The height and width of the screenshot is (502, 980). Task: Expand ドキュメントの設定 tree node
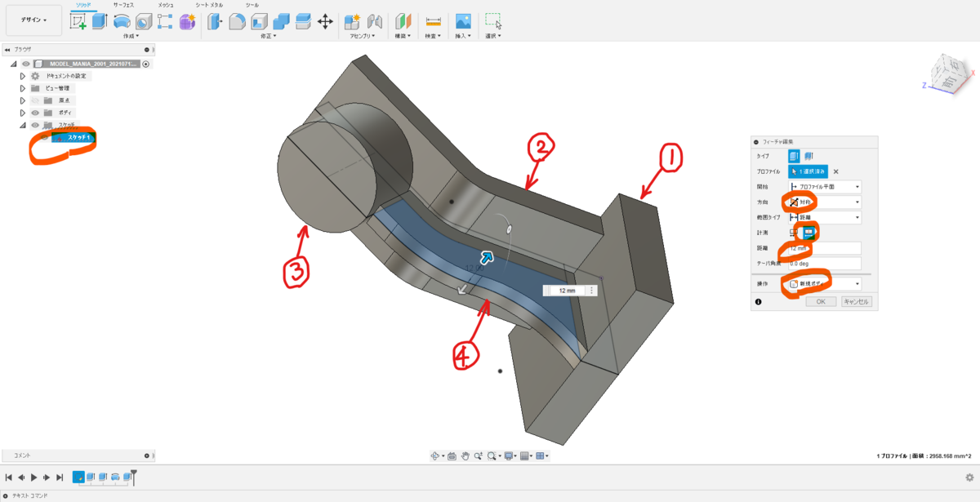tap(23, 76)
